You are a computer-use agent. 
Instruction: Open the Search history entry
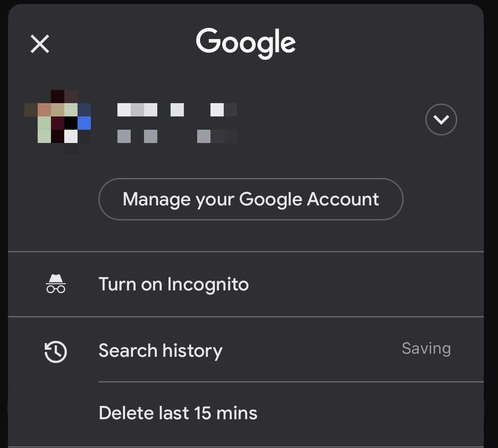[x=160, y=351]
